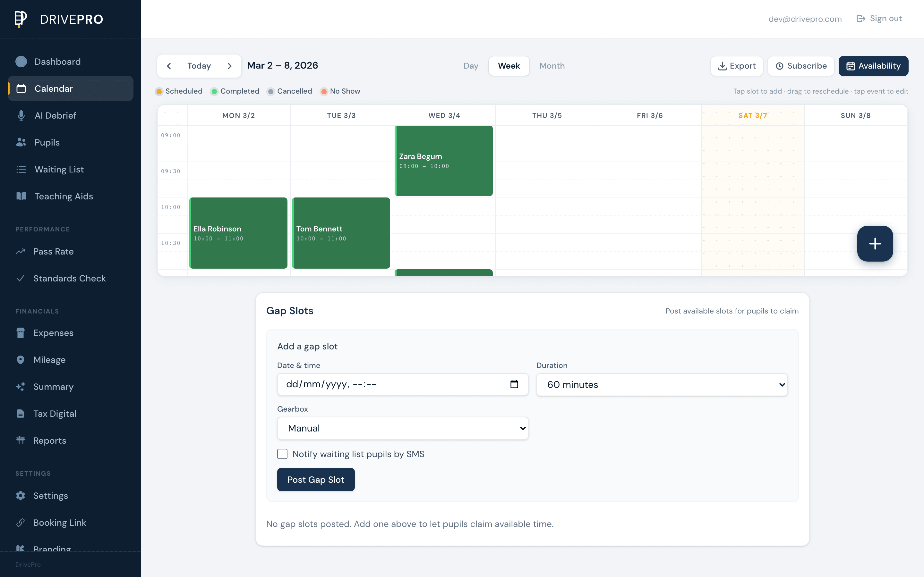Open the Pupils page
The height and width of the screenshot is (577, 924).
click(47, 142)
